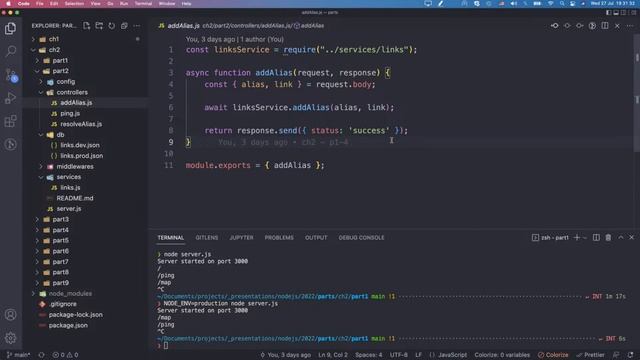Open links.dev.json file
Image resolution: width=640 pixels, height=360 pixels.
point(80,145)
